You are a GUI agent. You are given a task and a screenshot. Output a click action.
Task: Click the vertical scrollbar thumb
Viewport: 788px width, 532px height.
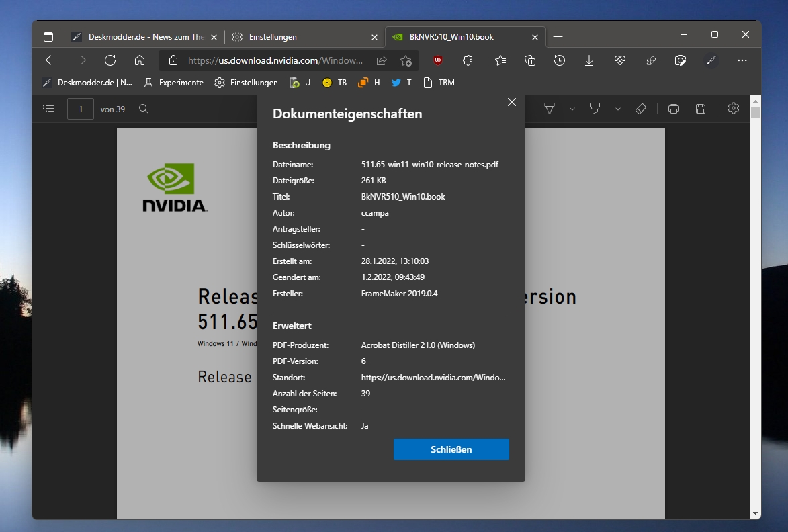(x=755, y=112)
